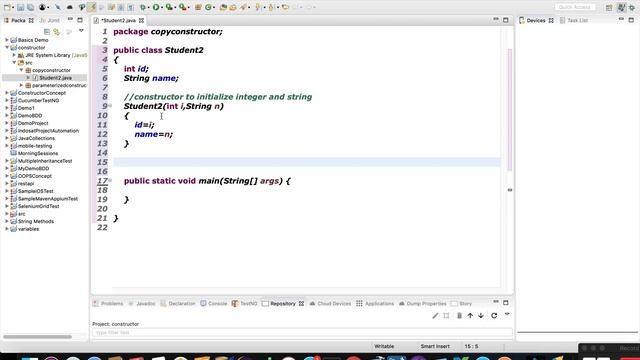
Task: Click the Coverage run icon in the toolbar
Action: pos(169,7)
